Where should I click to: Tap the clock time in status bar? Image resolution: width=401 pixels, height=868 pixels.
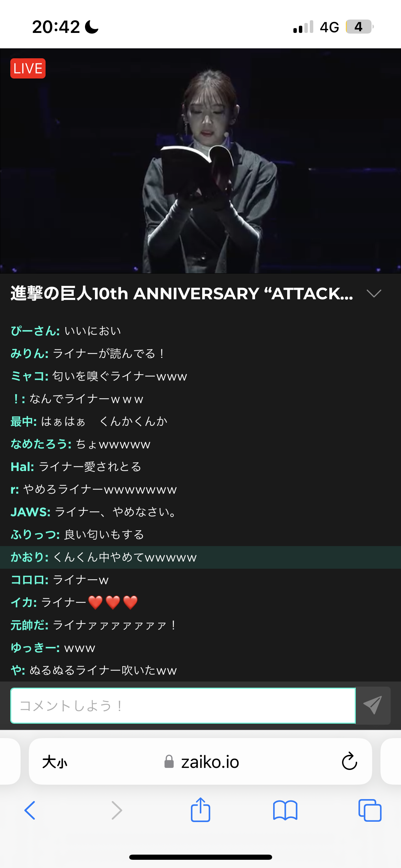pos(56,27)
